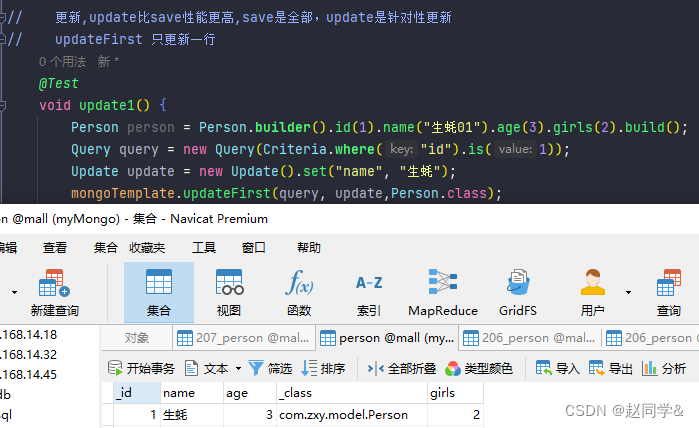Open the Help (帮助) menu

(x=308, y=247)
